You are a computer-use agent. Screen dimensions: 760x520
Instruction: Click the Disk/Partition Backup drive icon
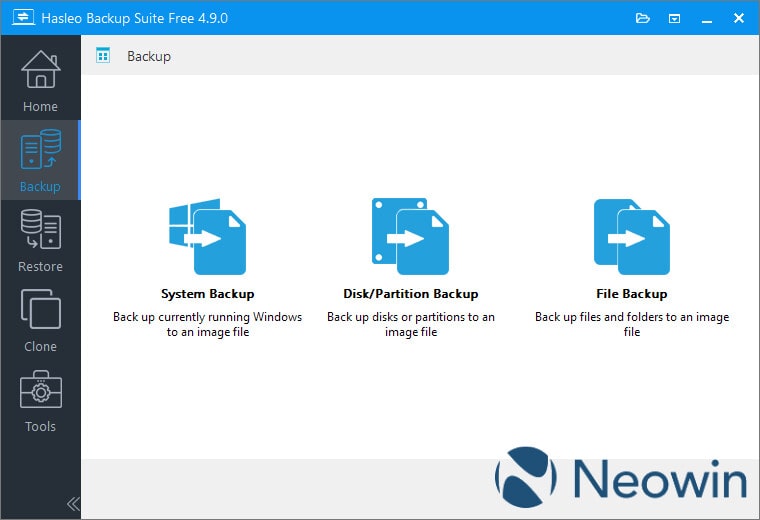410,236
